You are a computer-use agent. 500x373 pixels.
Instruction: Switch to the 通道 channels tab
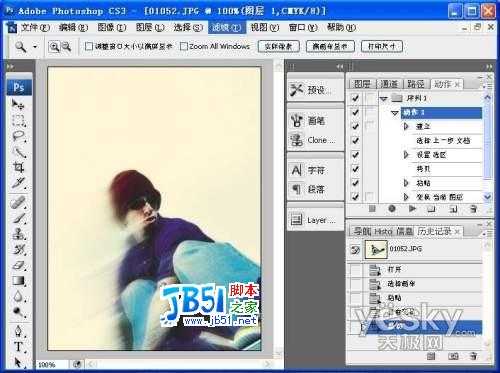[x=389, y=84]
